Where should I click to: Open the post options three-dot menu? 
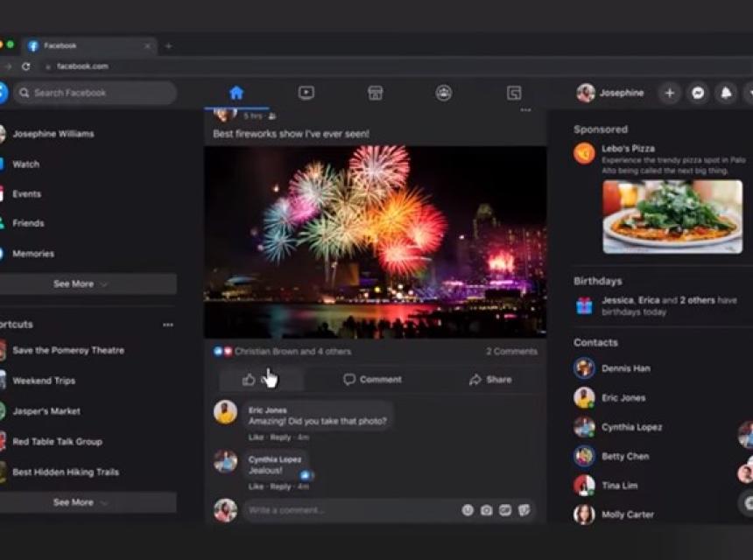pos(525,110)
